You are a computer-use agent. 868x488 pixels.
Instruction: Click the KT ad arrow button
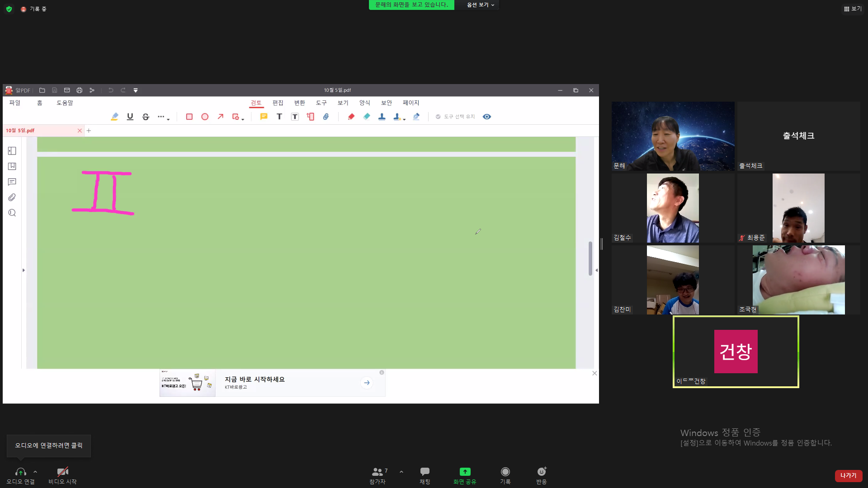point(367,383)
